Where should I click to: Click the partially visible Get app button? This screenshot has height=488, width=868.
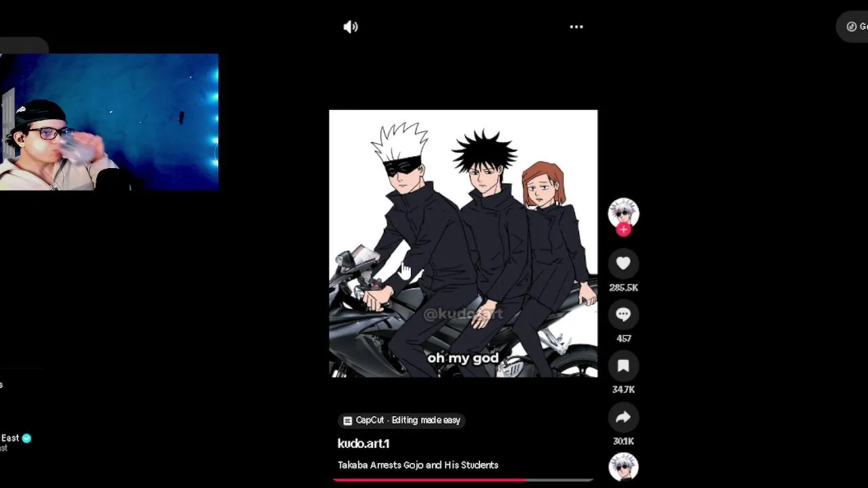tap(852, 27)
